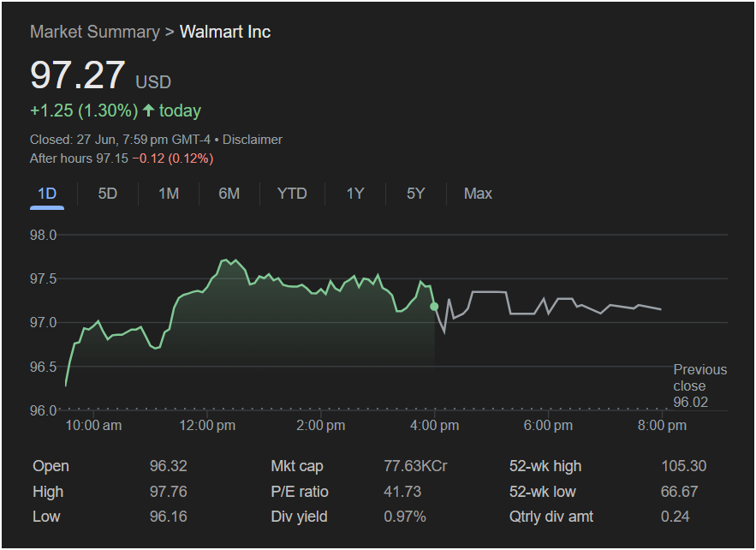Click the −0.12 (0.12%) after-hours change
Image resolution: width=756 pixels, height=550 pixels.
(x=173, y=158)
